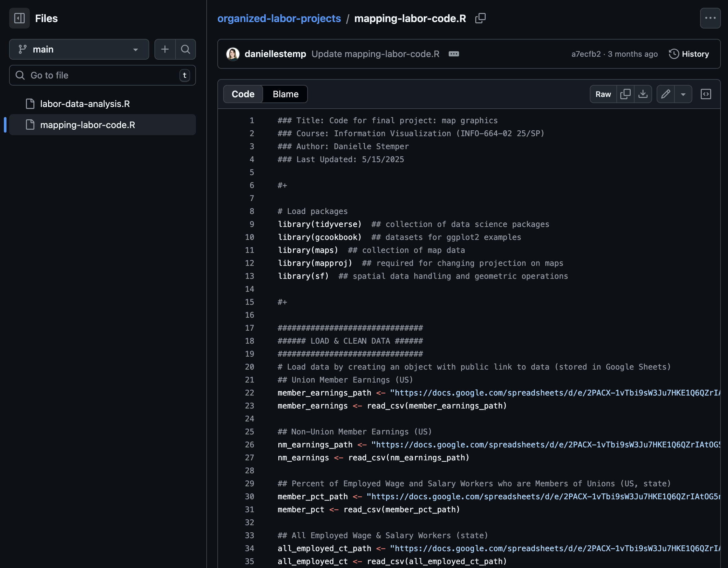This screenshot has width=728, height=568.
Task: Open more edit options dropdown arrow
Action: (683, 94)
